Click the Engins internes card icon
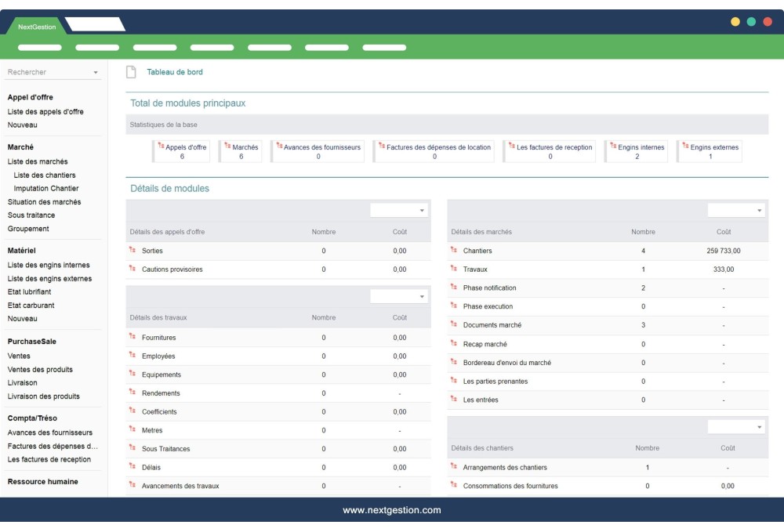This screenshot has width=784, height=532. coord(612,146)
